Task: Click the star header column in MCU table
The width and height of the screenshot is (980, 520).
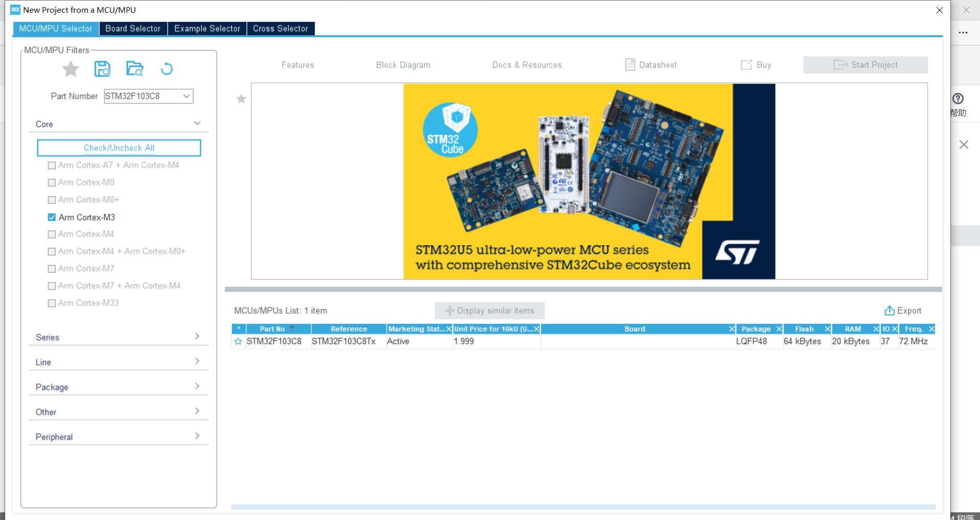Action: [239, 329]
